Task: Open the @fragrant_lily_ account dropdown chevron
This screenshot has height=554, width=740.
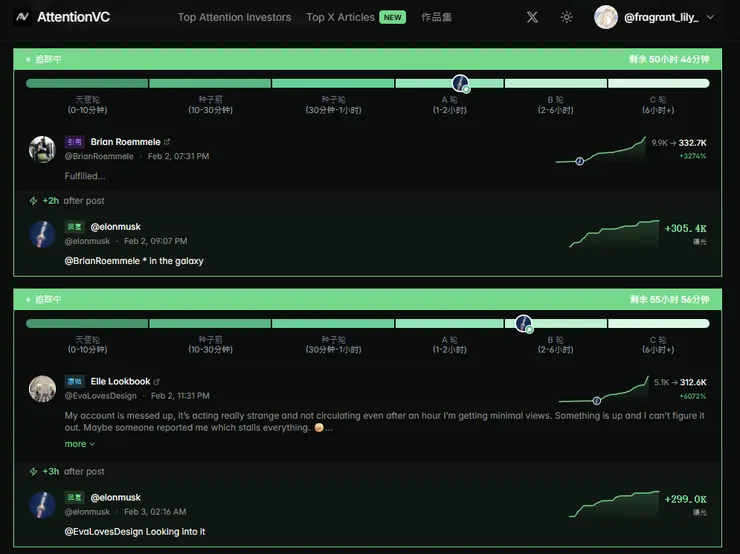Action: click(x=710, y=17)
